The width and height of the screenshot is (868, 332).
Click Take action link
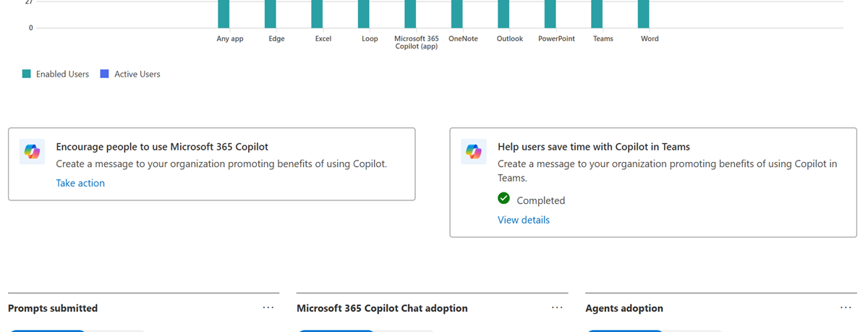point(80,183)
